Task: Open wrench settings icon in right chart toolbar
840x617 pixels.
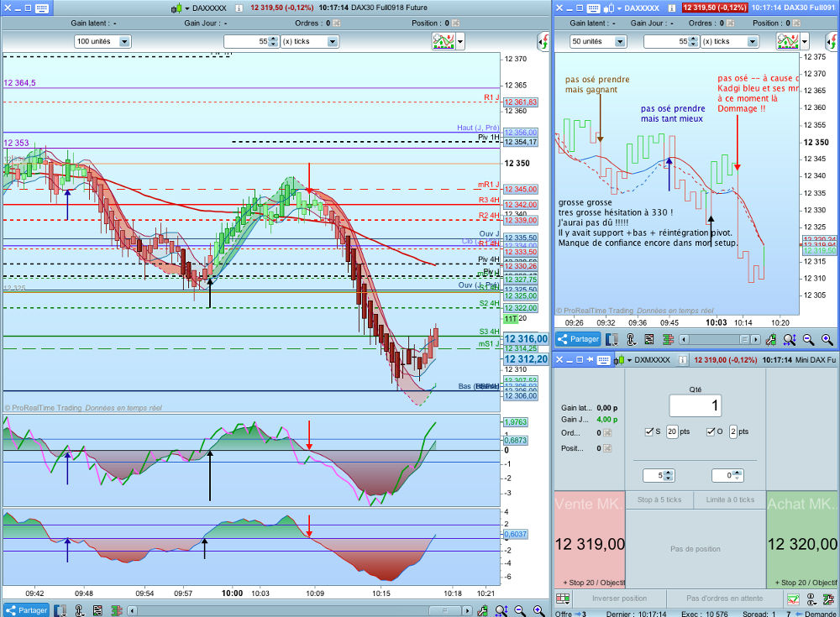Action: click(x=771, y=339)
